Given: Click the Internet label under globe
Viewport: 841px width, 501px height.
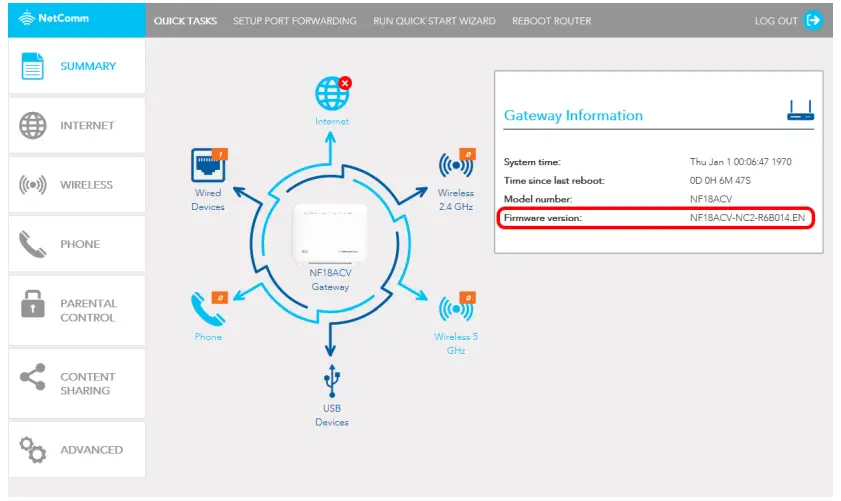Looking at the screenshot, I should point(331,121).
